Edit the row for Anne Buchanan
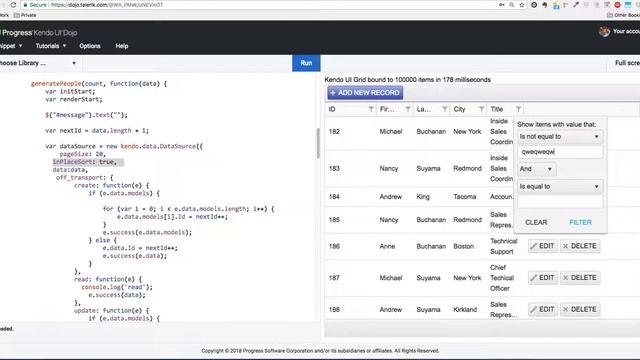 pyautogui.click(x=542, y=246)
